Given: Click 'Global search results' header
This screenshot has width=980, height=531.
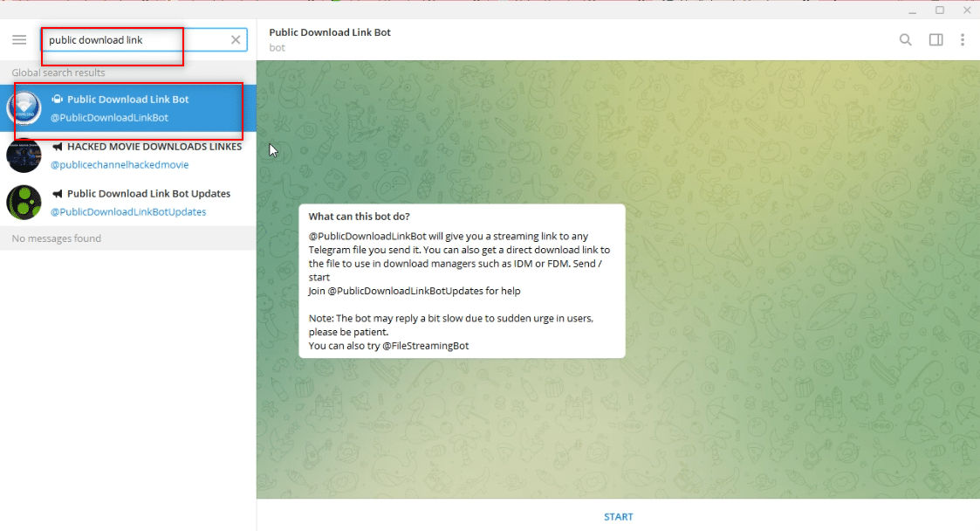Looking at the screenshot, I should coord(58,72).
